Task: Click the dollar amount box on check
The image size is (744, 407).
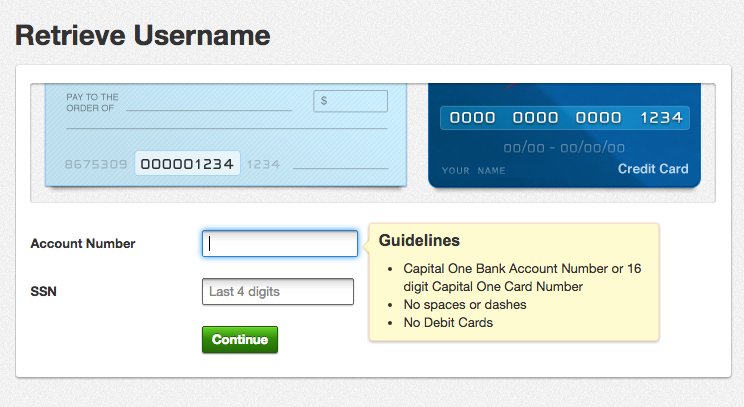Action: click(350, 101)
